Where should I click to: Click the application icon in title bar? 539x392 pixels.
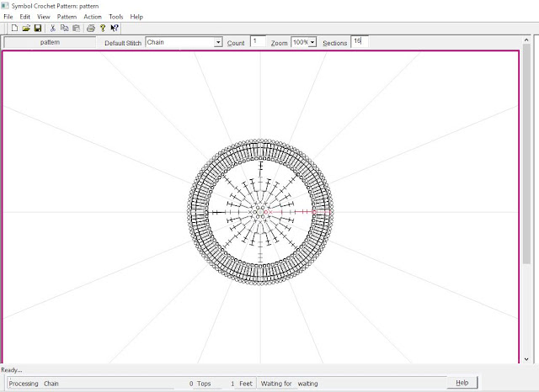tap(5, 6)
